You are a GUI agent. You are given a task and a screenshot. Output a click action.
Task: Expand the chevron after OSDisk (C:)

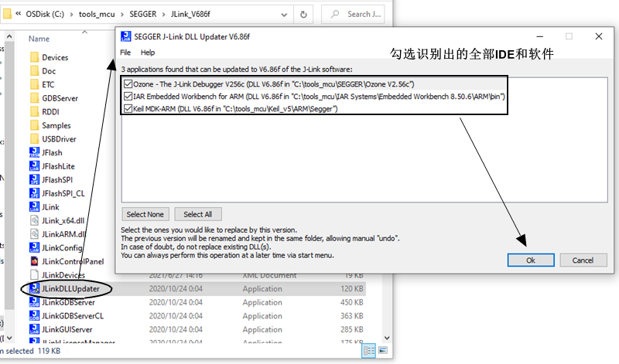71,14
